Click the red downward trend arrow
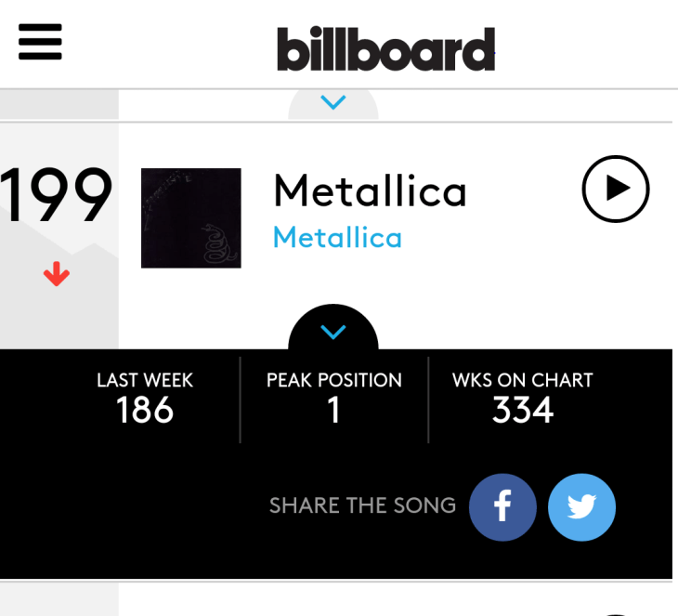Image resolution: width=678 pixels, height=616 pixels. 57,273
